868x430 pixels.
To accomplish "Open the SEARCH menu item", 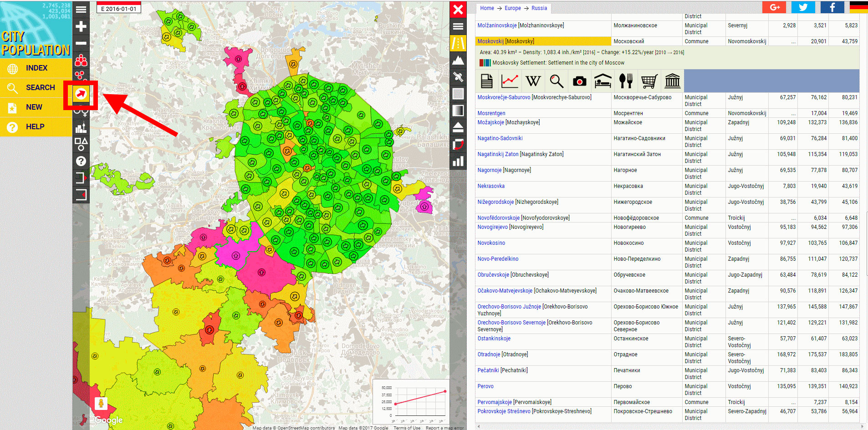I will click(40, 88).
